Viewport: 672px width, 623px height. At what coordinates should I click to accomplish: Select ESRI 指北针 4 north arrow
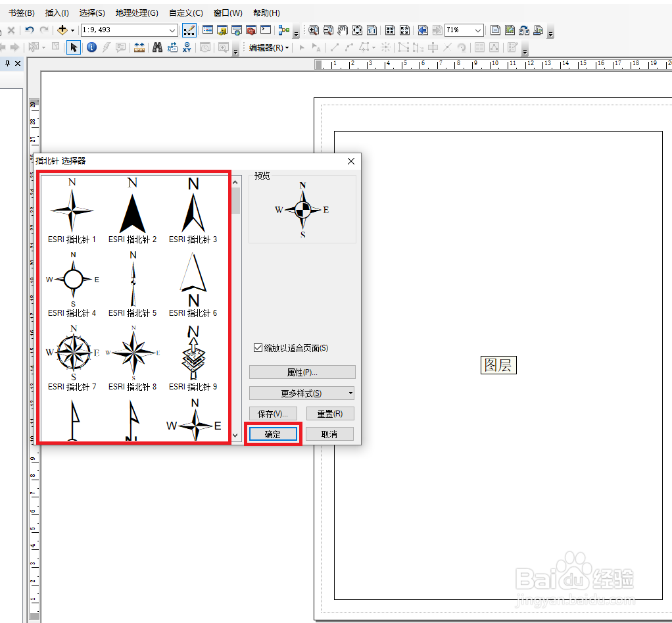72,284
